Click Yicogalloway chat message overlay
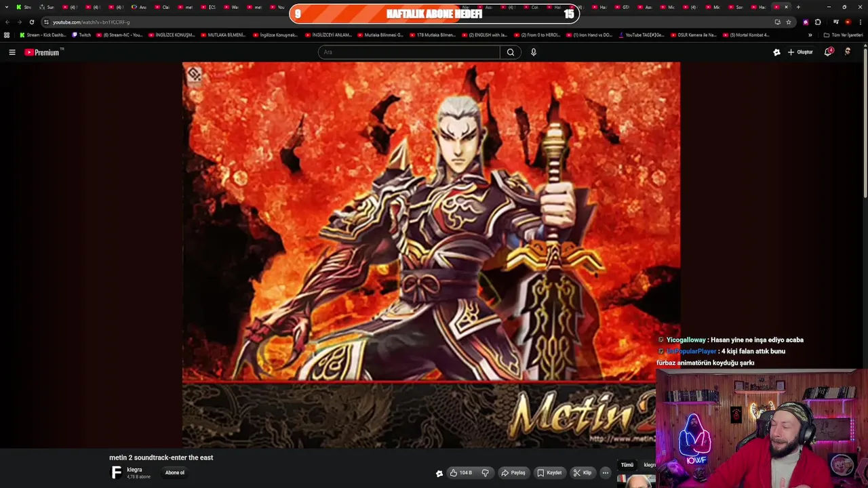 click(731, 340)
